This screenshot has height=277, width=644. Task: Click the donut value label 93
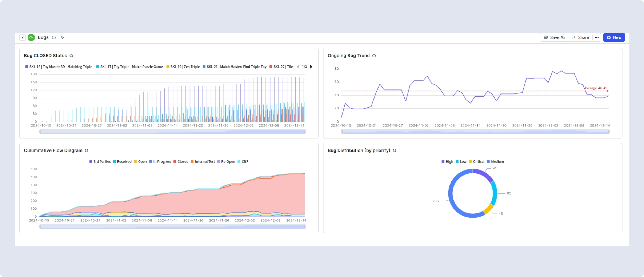pos(509,193)
